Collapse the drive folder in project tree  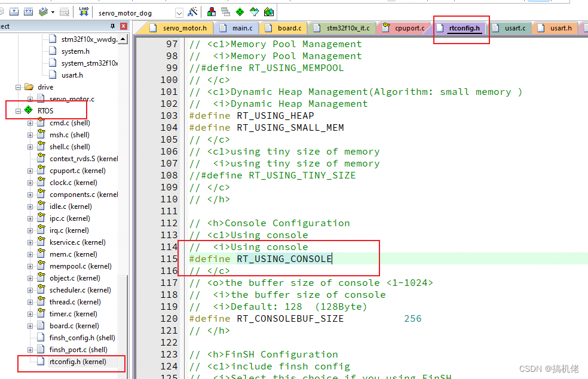19,87
